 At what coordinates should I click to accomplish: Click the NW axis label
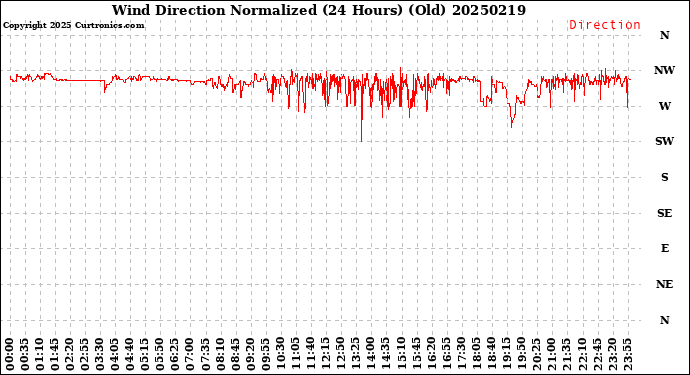coord(664,70)
